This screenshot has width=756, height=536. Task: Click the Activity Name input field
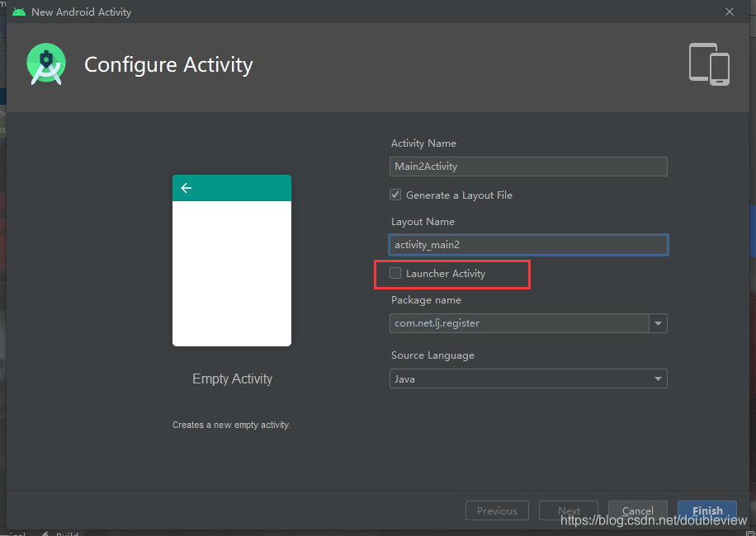tap(528, 167)
